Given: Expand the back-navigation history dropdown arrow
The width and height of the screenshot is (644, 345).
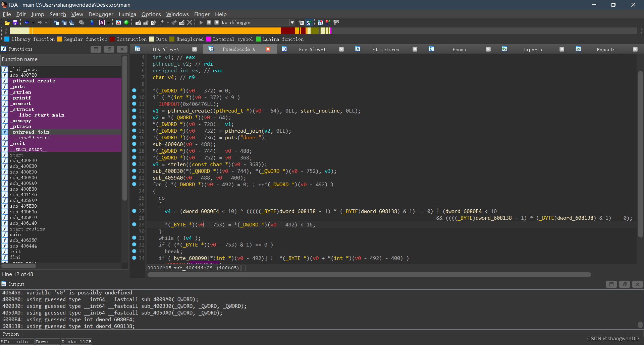Looking at the screenshot, I should [33, 22].
